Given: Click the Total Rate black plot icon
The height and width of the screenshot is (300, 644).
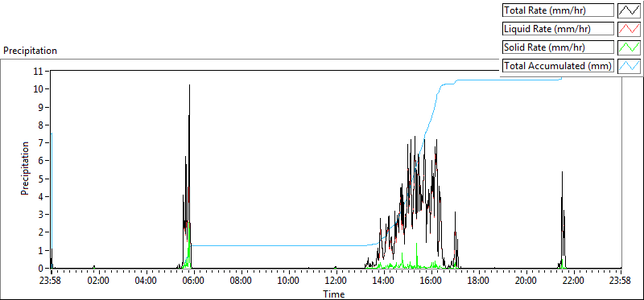Looking at the screenshot, I should [x=628, y=10].
